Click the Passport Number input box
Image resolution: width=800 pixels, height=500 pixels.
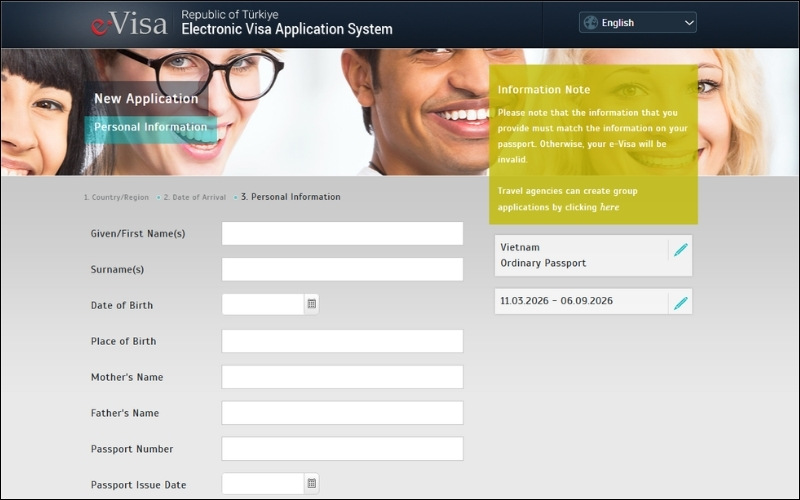[x=342, y=449]
